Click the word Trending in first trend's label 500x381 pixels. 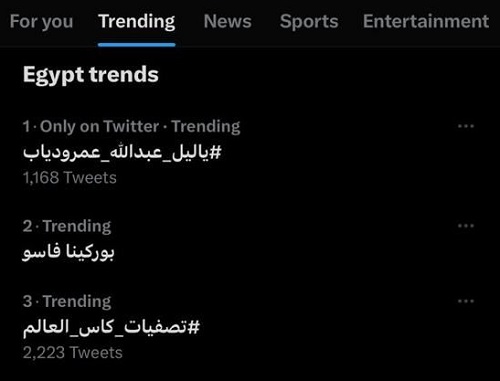[206, 126]
